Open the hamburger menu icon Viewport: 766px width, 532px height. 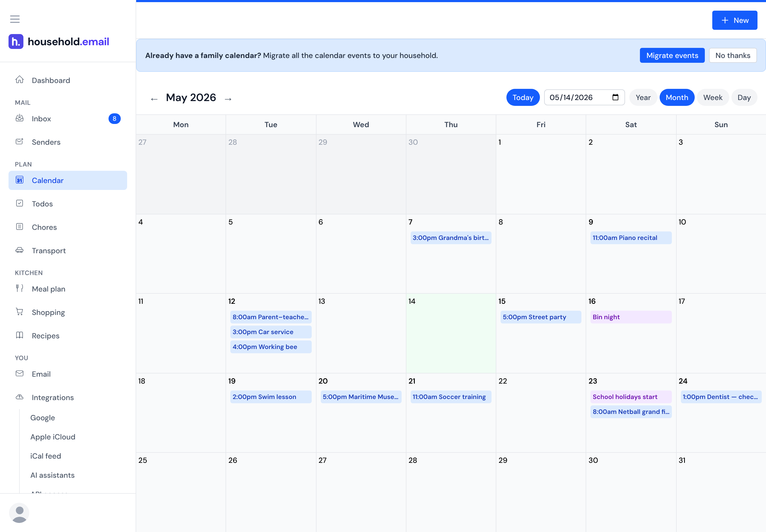pyautogui.click(x=15, y=19)
